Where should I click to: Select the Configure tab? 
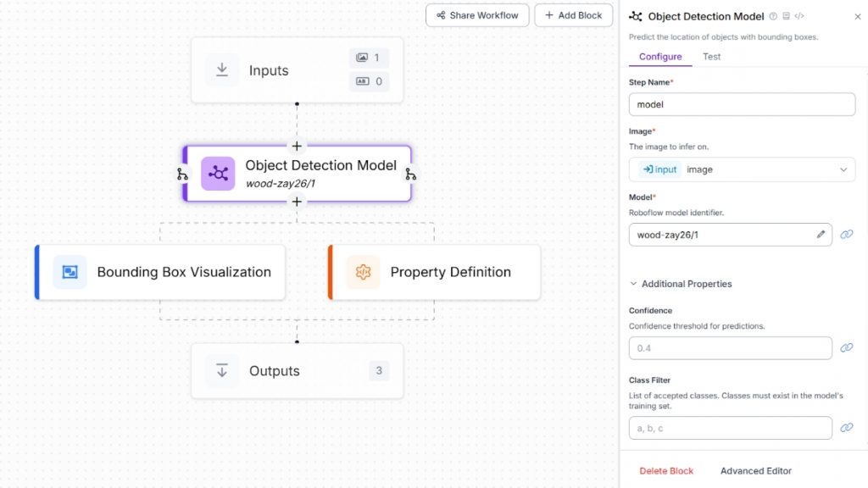[x=660, y=57]
